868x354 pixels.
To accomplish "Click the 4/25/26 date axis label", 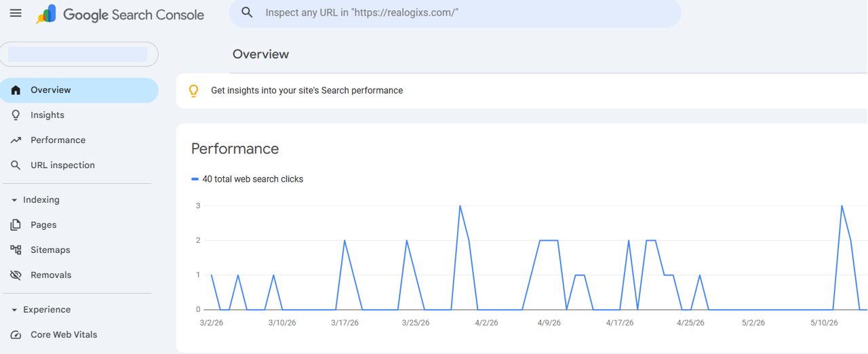I will tap(690, 323).
